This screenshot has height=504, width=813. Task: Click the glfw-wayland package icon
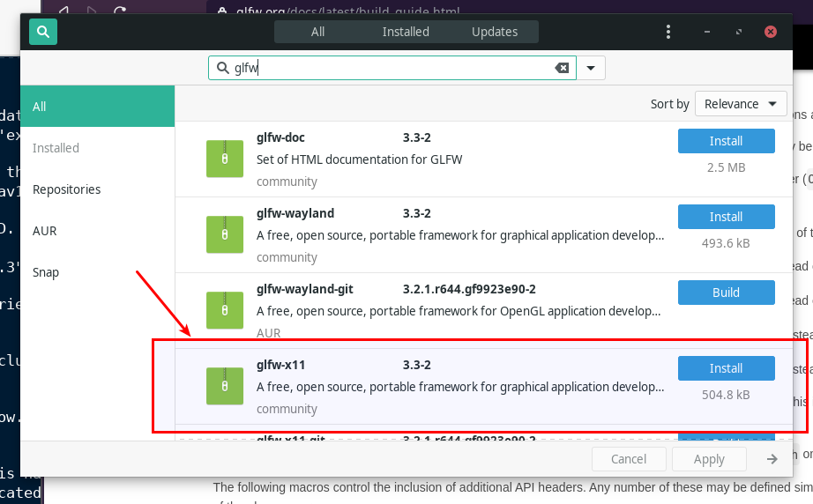tap(225, 234)
